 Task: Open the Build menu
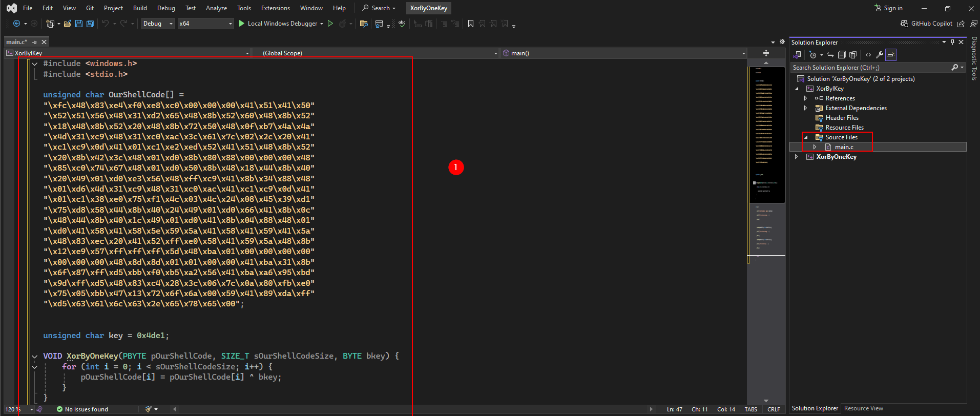(x=140, y=8)
